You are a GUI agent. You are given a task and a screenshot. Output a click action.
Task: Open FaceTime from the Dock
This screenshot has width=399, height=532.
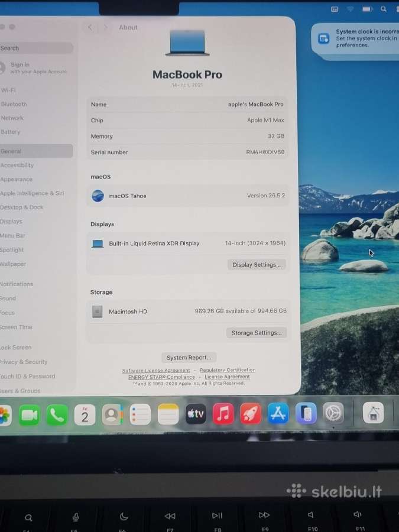click(29, 415)
